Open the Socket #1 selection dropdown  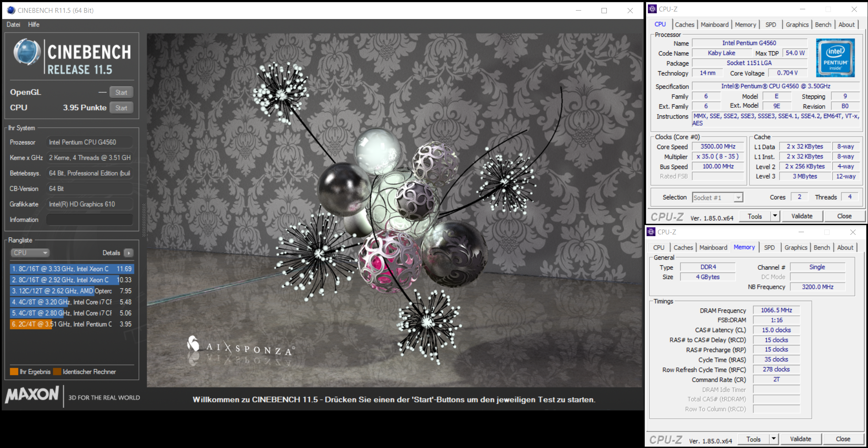click(718, 198)
